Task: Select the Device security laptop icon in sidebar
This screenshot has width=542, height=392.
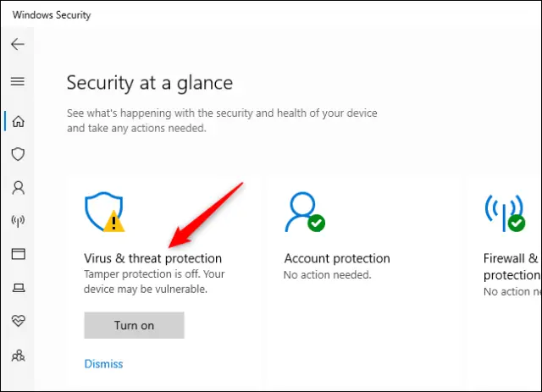Action: coord(17,288)
